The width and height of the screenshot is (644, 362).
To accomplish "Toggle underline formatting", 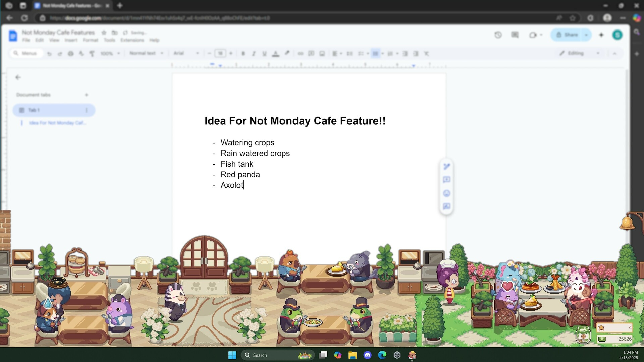I will click(x=265, y=53).
